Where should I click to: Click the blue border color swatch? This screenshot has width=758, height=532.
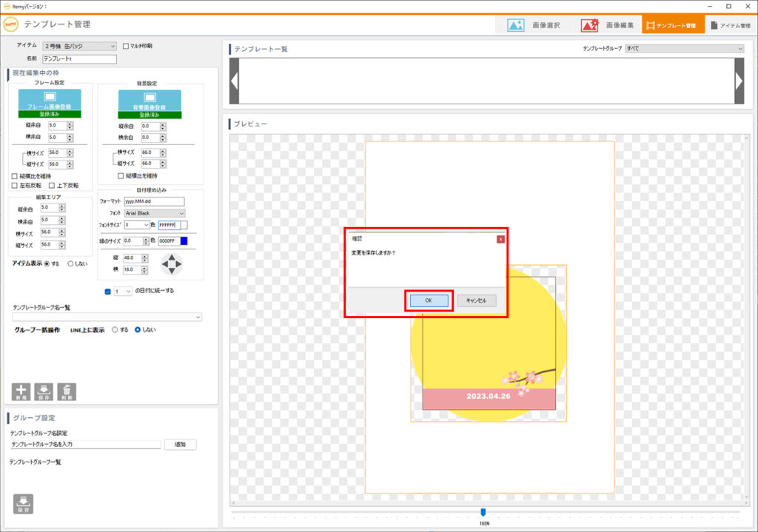184,240
